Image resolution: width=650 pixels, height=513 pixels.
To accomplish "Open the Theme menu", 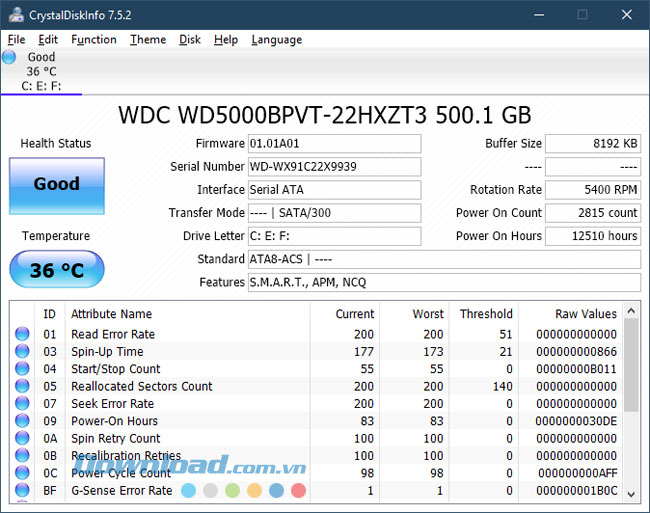I will point(148,40).
